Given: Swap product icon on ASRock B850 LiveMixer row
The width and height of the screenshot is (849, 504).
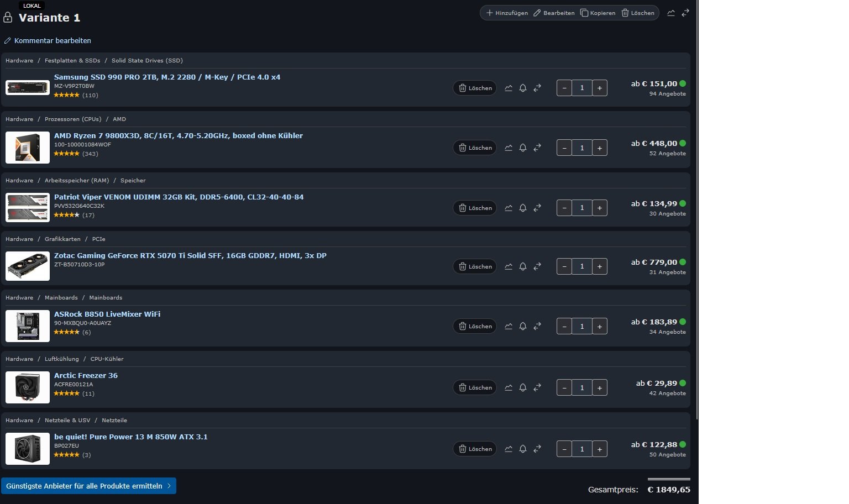Looking at the screenshot, I should click(x=537, y=326).
